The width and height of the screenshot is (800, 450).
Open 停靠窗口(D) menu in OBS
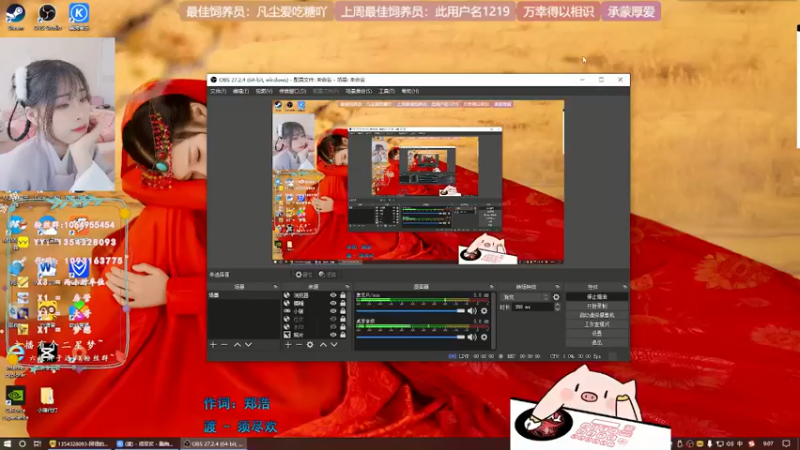(292, 91)
